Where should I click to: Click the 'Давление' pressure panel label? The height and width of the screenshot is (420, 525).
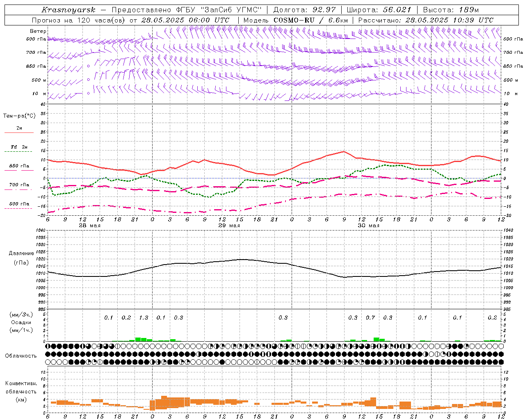[21, 253]
